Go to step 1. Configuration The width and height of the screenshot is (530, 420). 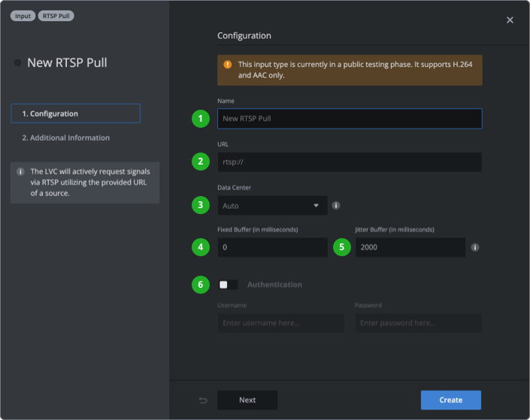pos(75,113)
